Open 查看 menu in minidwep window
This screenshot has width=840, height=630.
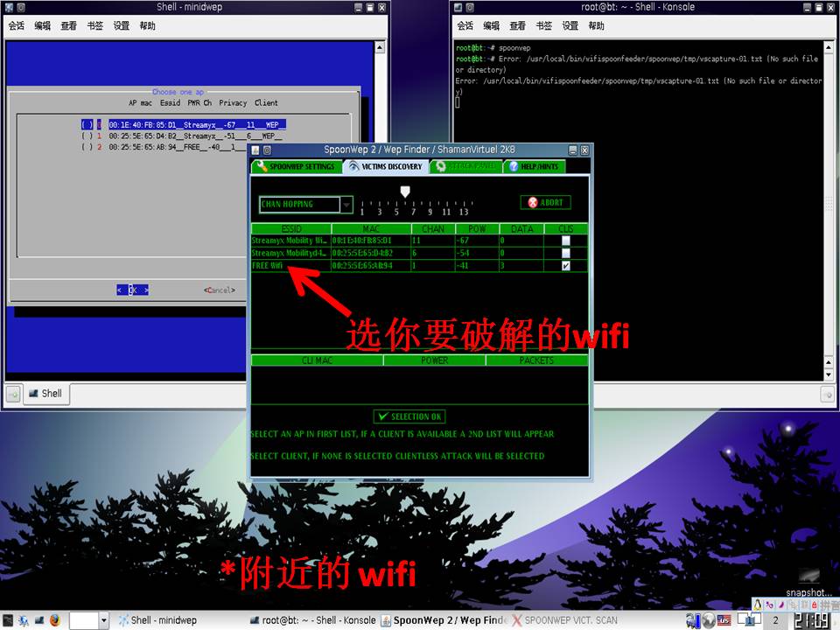tap(68, 25)
